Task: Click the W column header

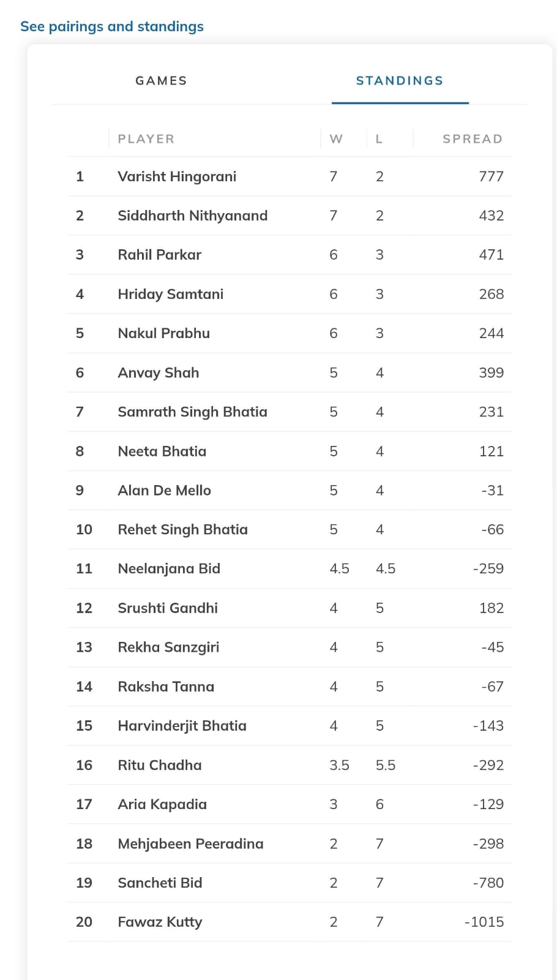Action: point(336,139)
